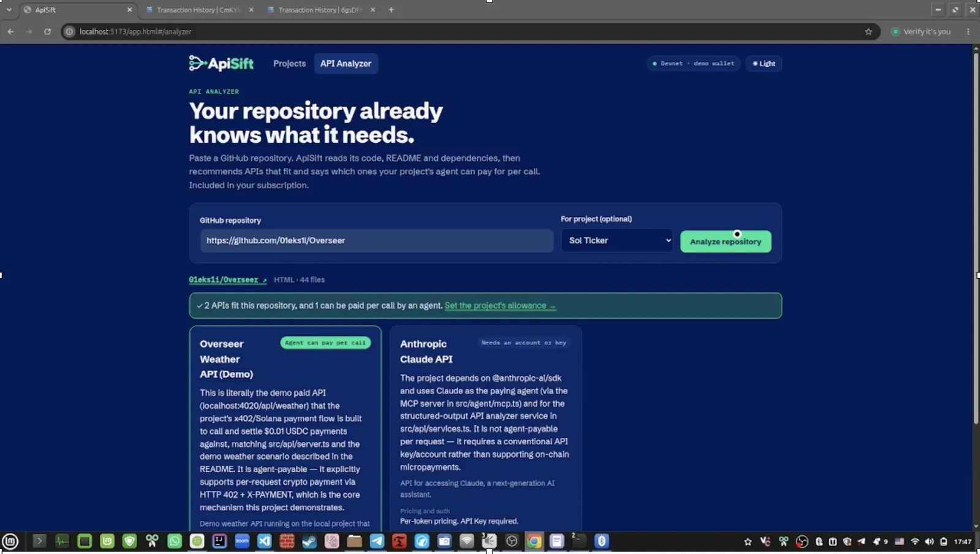The image size is (980, 554).
Task: Toggle the Light theme button
Action: (763, 64)
